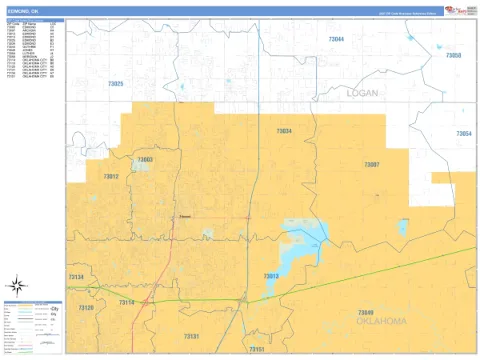Screen dimensions: 480x360
Task: Select the 73012 ZIP label on the map
Action: pyautogui.click(x=111, y=176)
